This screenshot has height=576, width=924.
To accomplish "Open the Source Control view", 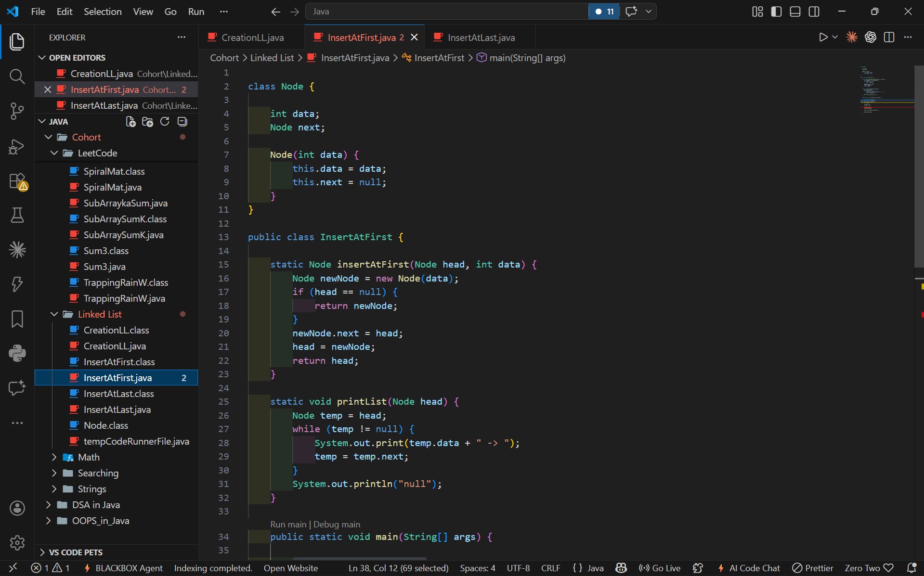I will click(17, 111).
